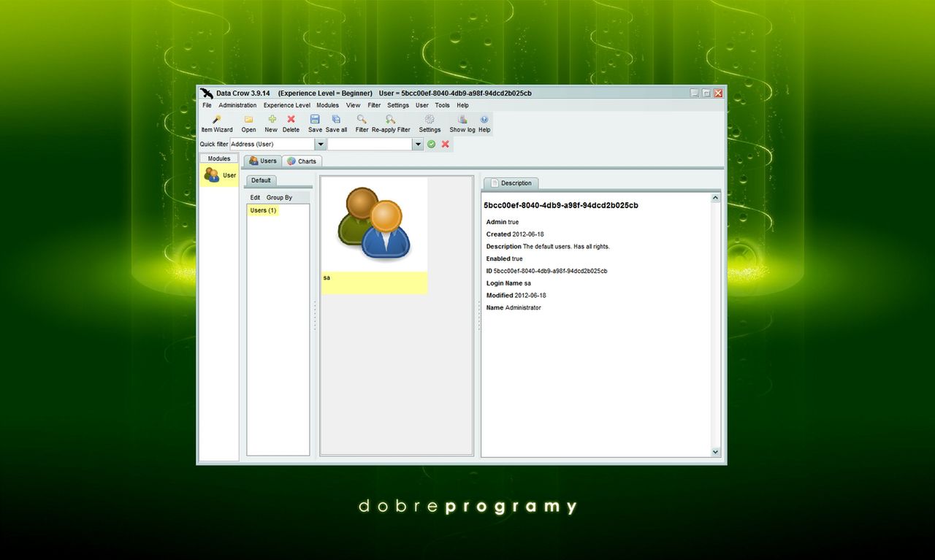Delete the selected item

[x=291, y=123]
